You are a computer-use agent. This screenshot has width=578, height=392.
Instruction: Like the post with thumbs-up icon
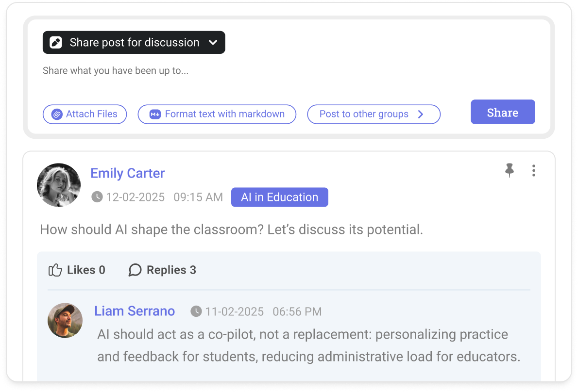click(x=55, y=270)
